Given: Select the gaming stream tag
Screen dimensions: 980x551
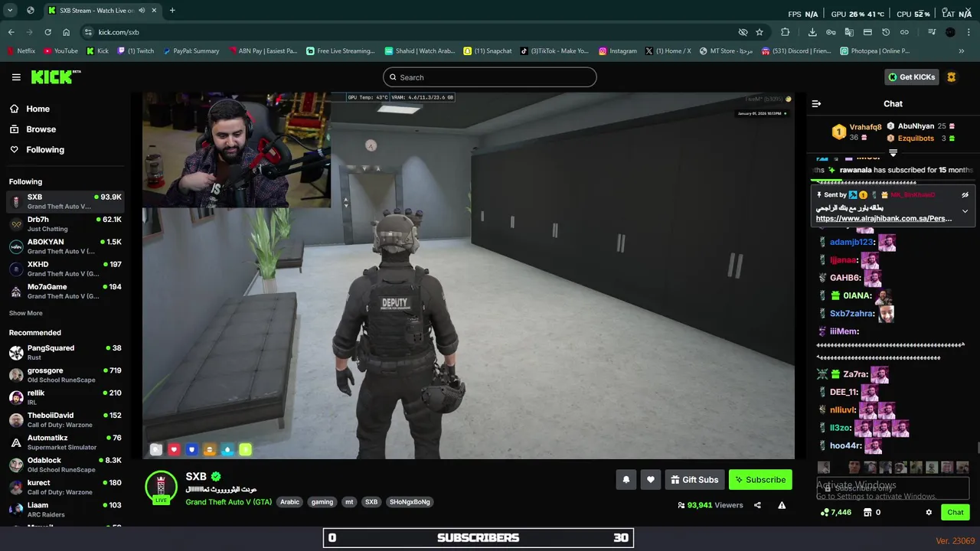Looking at the screenshot, I should 322,502.
